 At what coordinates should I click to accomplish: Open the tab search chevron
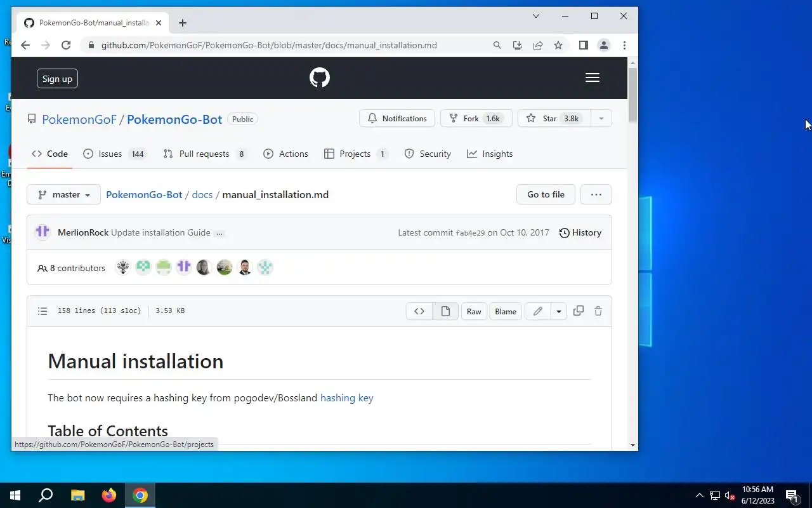point(536,16)
